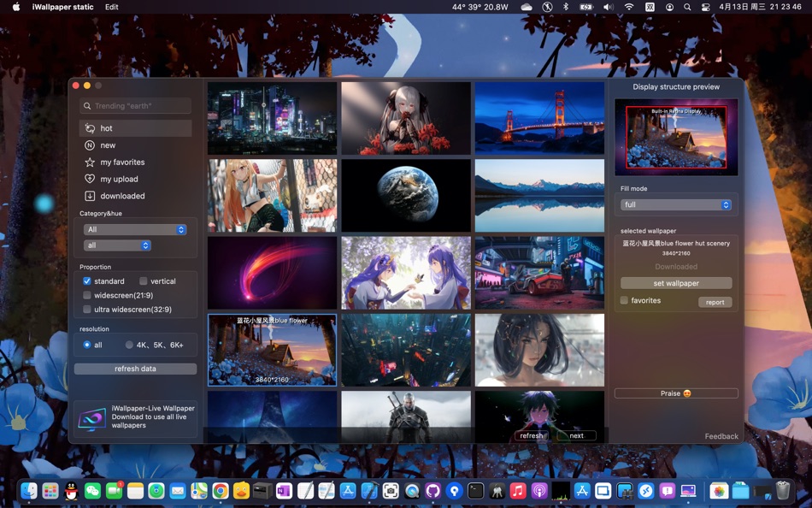Click my upload heart icon

pyautogui.click(x=90, y=179)
